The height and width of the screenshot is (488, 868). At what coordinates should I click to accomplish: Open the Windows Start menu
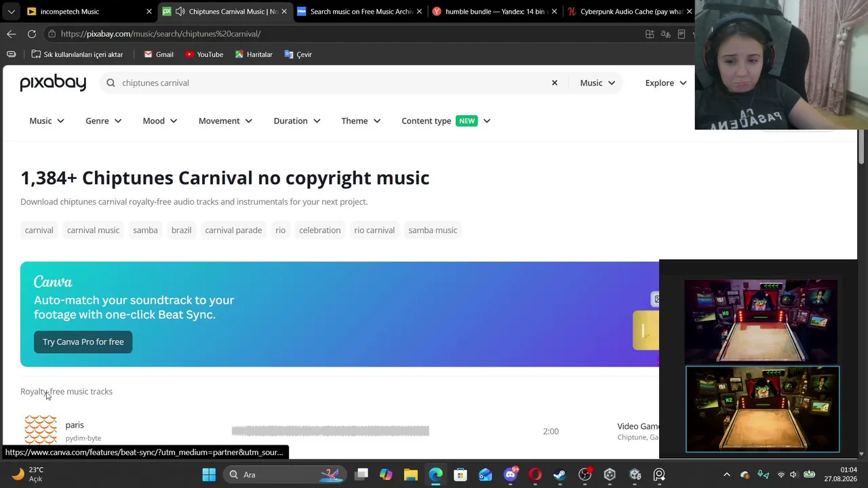coord(209,474)
